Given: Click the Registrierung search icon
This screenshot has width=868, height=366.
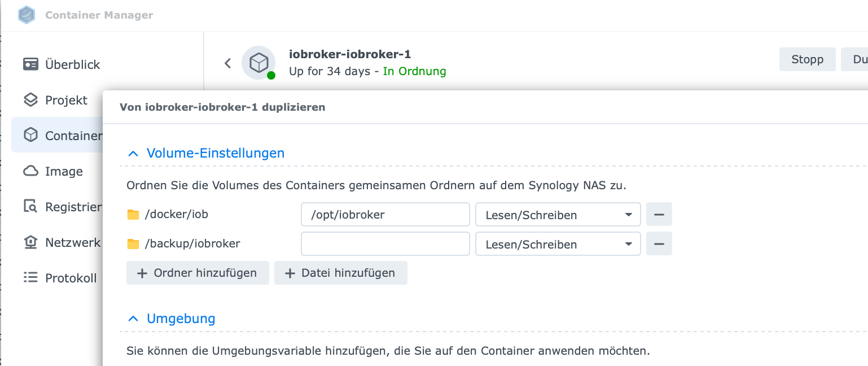Looking at the screenshot, I should tap(30, 207).
